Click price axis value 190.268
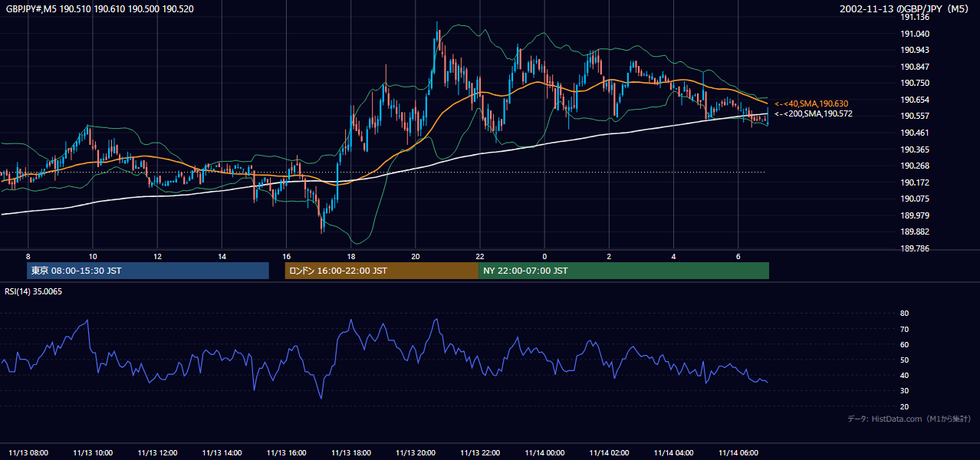Screen dimensions: 980x460 (x=915, y=166)
